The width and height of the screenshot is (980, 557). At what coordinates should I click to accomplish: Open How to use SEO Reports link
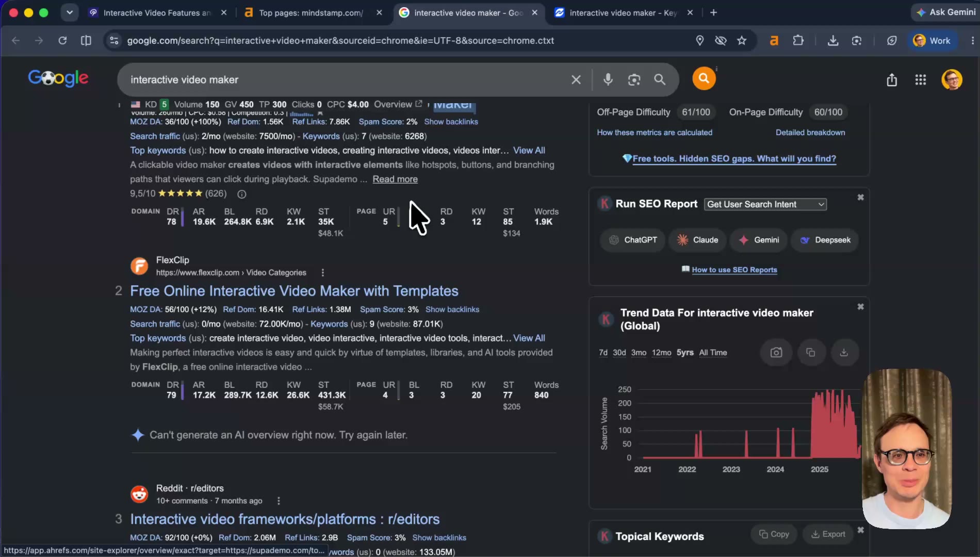[x=734, y=270]
